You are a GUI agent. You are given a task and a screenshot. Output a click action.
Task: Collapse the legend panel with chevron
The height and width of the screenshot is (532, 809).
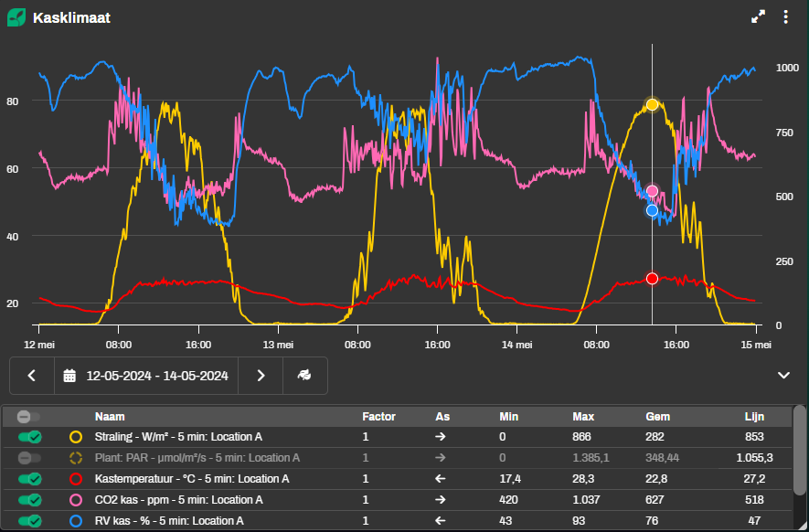coord(783,375)
